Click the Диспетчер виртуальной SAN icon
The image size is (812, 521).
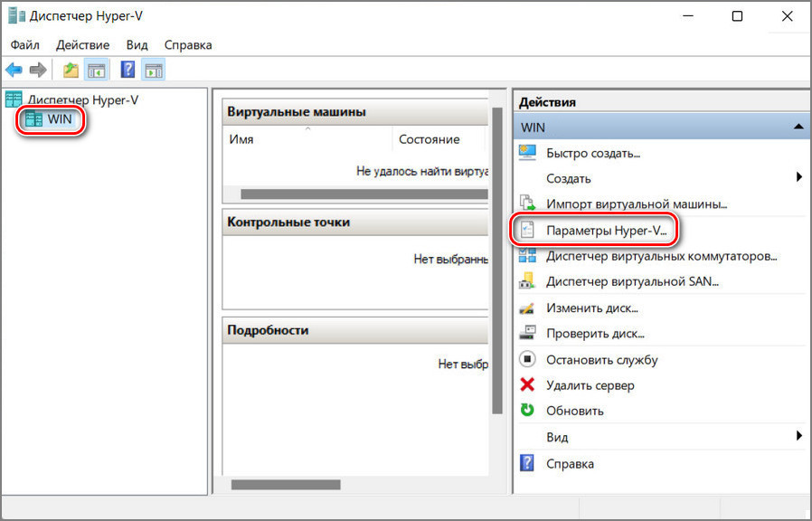click(x=527, y=281)
